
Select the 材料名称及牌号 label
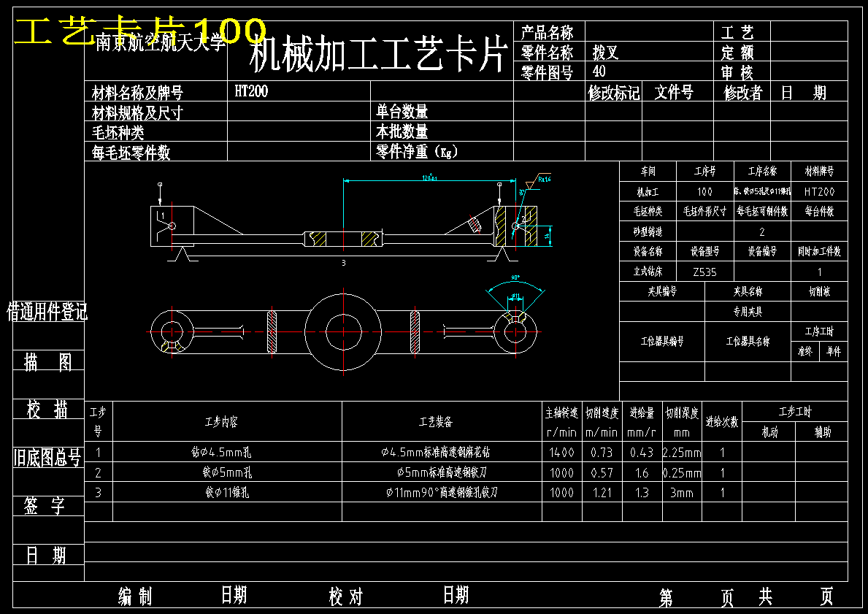tap(137, 93)
